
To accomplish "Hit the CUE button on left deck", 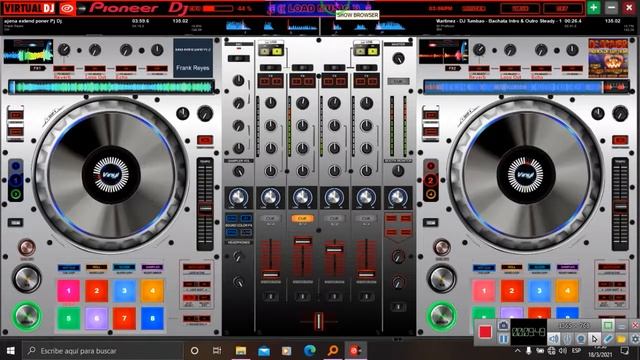I will click(x=27, y=278).
